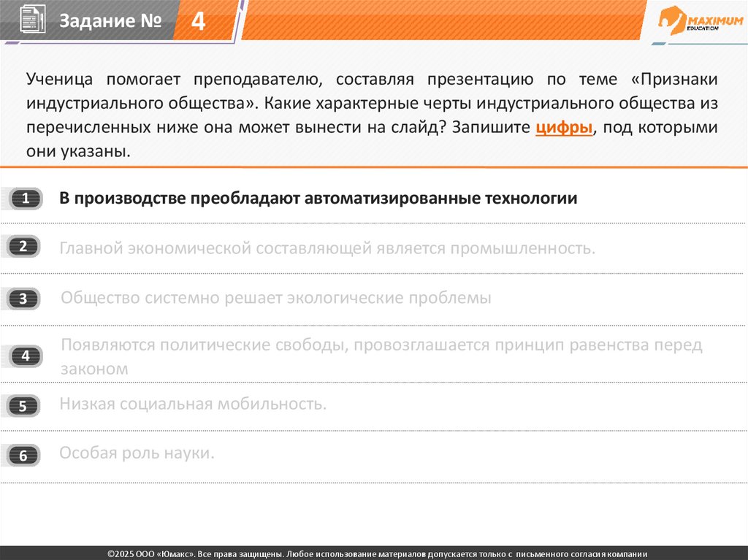748x560 pixels.
Task: Click the underlined word "цифры"
Action: click(x=564, y=127)
